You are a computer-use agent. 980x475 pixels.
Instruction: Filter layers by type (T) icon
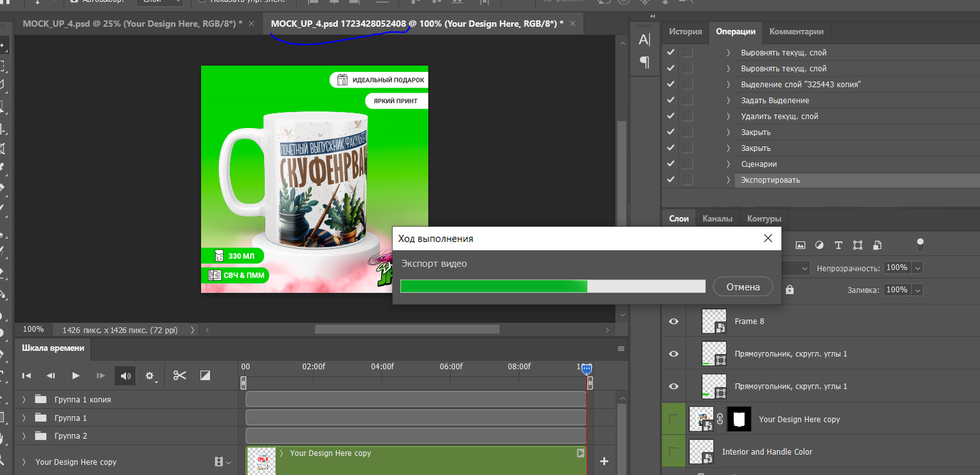point(838,246)
